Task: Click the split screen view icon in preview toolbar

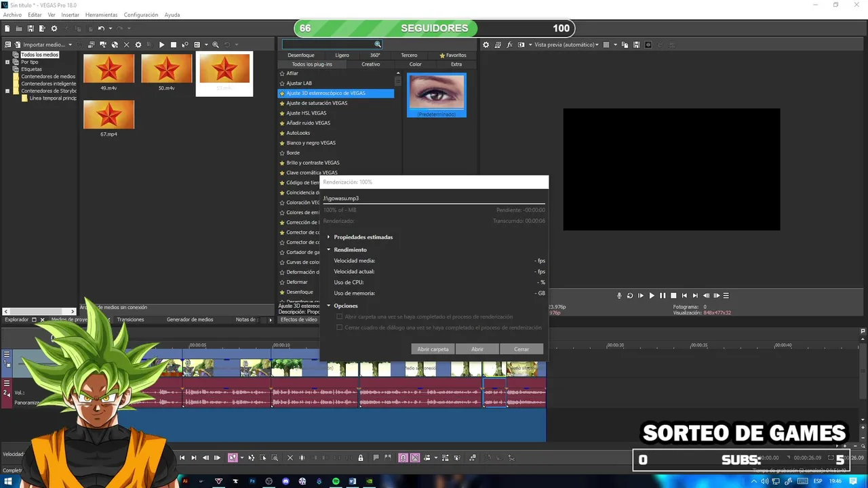Action: (521, 45)
